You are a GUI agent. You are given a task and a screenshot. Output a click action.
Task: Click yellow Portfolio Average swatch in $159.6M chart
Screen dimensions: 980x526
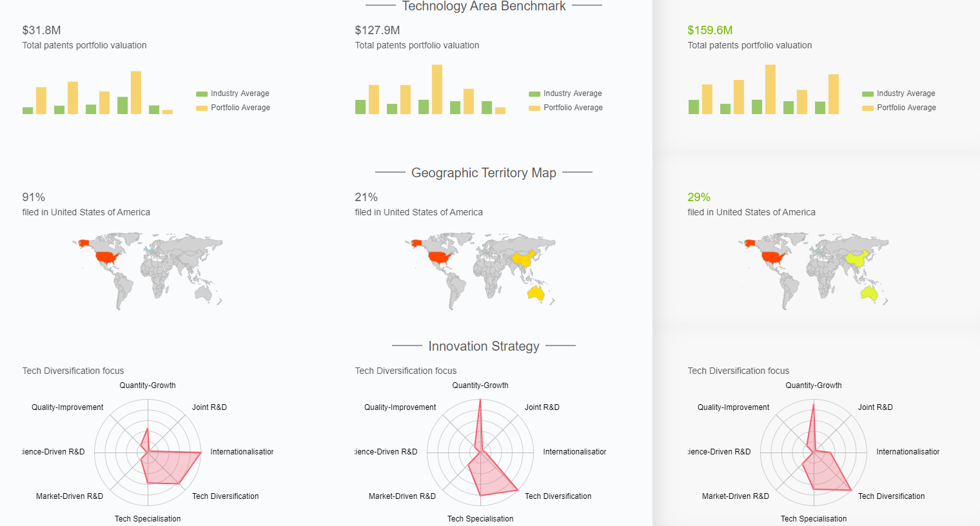point(868,108)
